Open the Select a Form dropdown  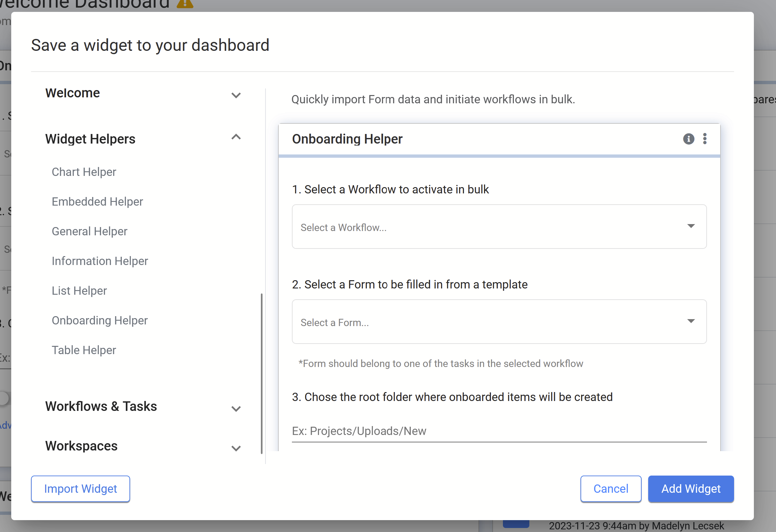coord(499,322)
